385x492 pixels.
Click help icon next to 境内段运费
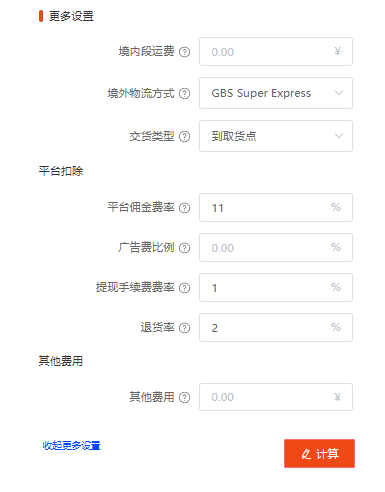pyautogui.click(x=184, y=52)
